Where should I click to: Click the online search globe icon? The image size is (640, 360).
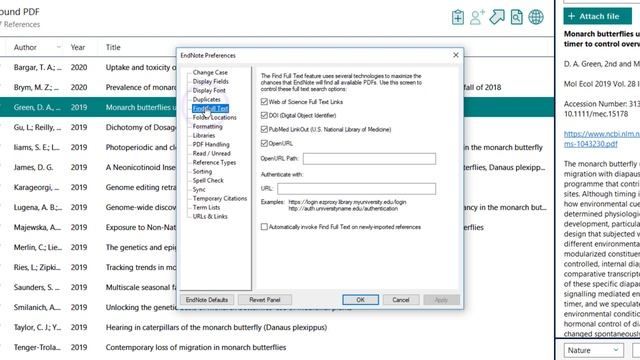[x=536, y=17]
